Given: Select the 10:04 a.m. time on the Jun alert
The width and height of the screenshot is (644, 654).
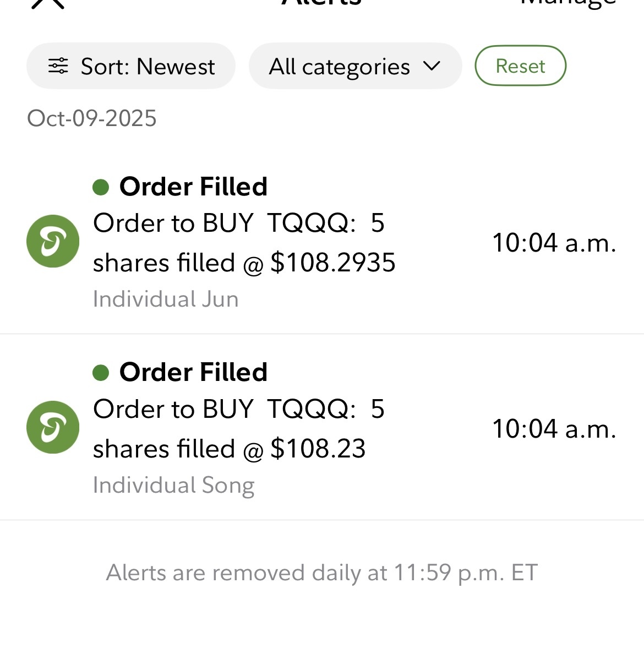Looking at the screenshot, I should [x=554, y=243].
